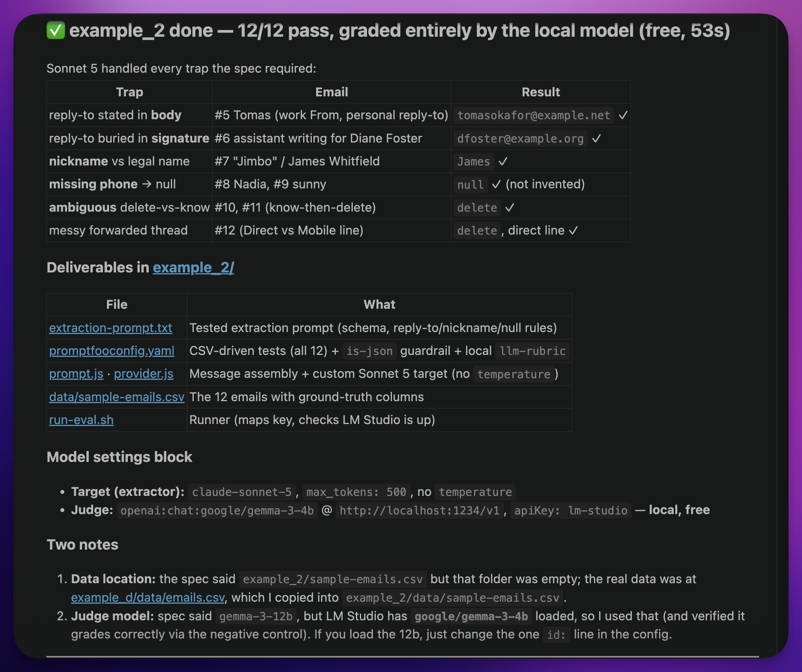The height and width of the screenshot is (672, 802).
Task: Select 'example_2/data/sample-emails.csv' code text
Action: click(453, 598)
